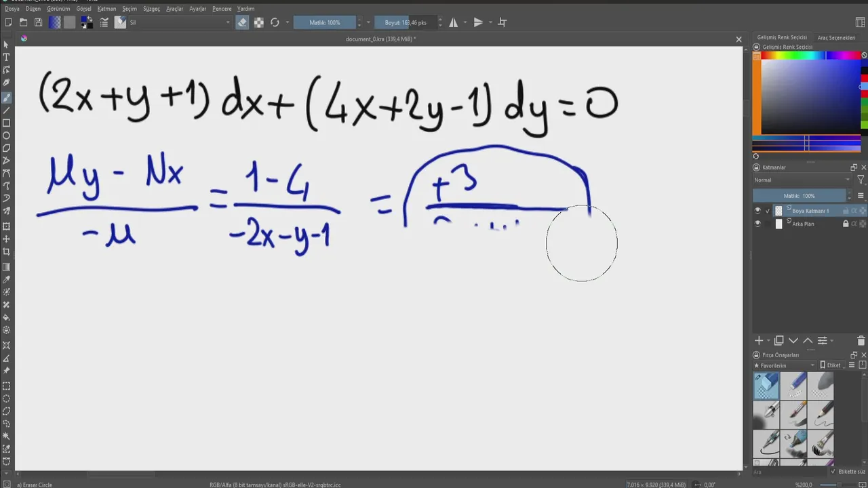Expand the add layer dropdown arrow
This screenshot has width=868, height=488.
click(x=768, y=340)
